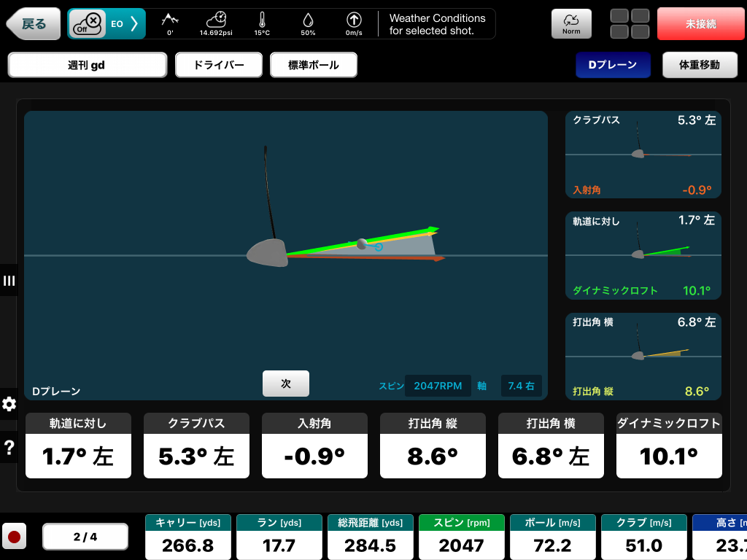Tap the altitude mountain icon
The height and width of the screenshot is (560, 747).
pyautogui.click(x=170, y=20)
